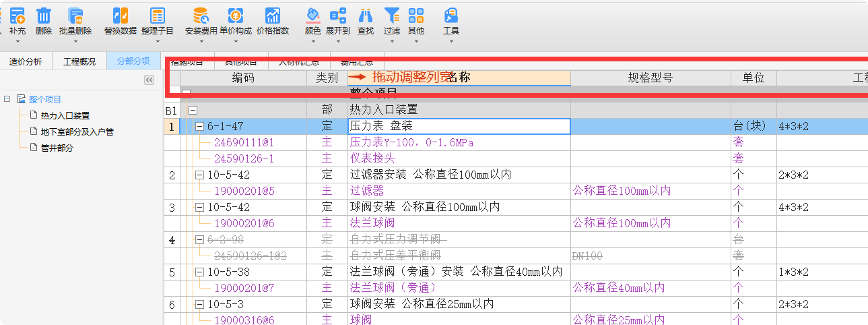Click the 单价构成 unit price composition icon
This screenshot has height=325, width=868.
236,15
